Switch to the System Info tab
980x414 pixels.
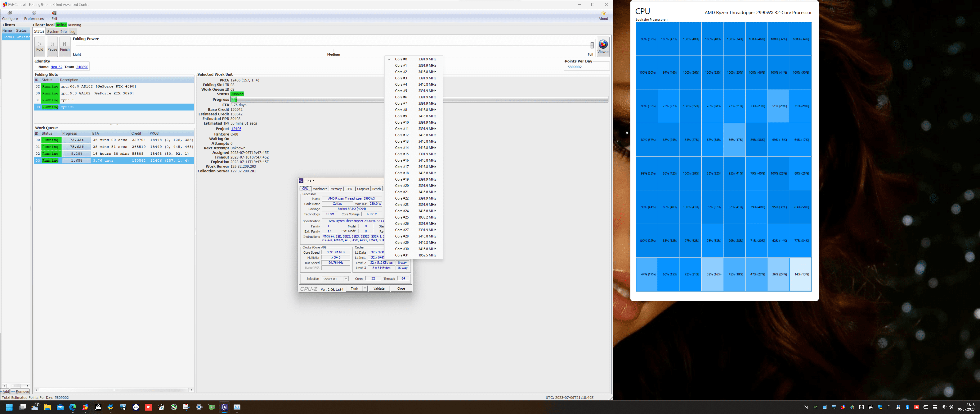[57, 32]
